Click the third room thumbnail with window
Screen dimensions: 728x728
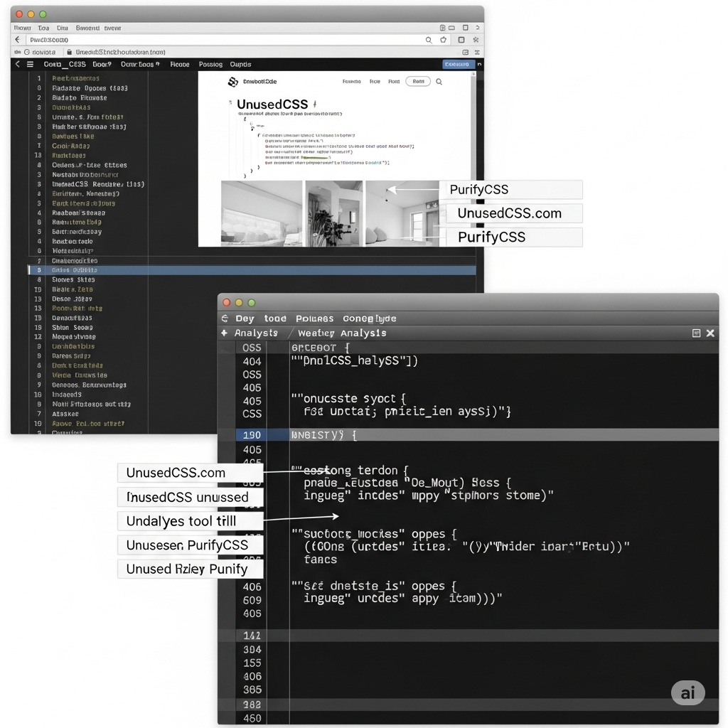[402, 213]
